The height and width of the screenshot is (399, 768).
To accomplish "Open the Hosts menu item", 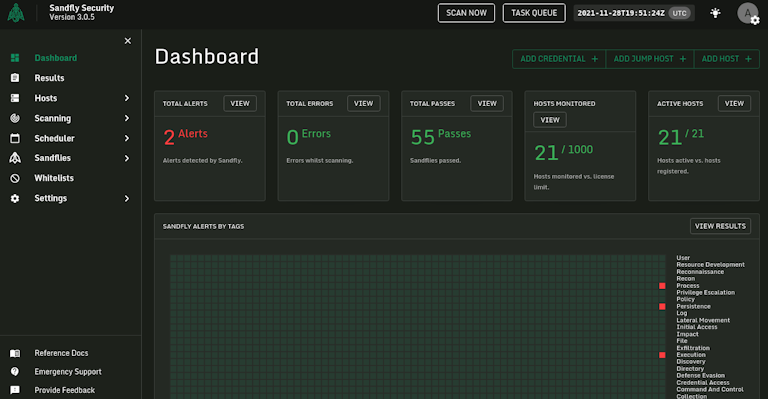I will (x=46, y=98).
